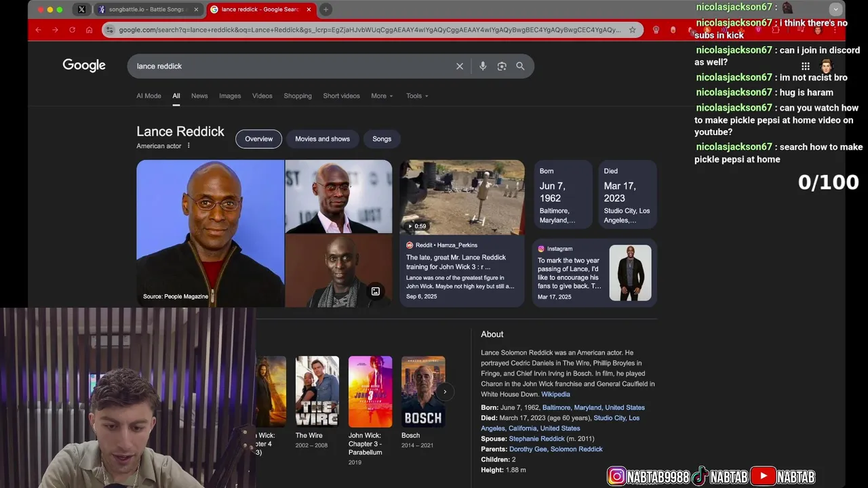This screenshot has height=488, width=868.
Task: Open the Solomon Reddick parent link
Action: pyautogui.click(x=576, y=449)
